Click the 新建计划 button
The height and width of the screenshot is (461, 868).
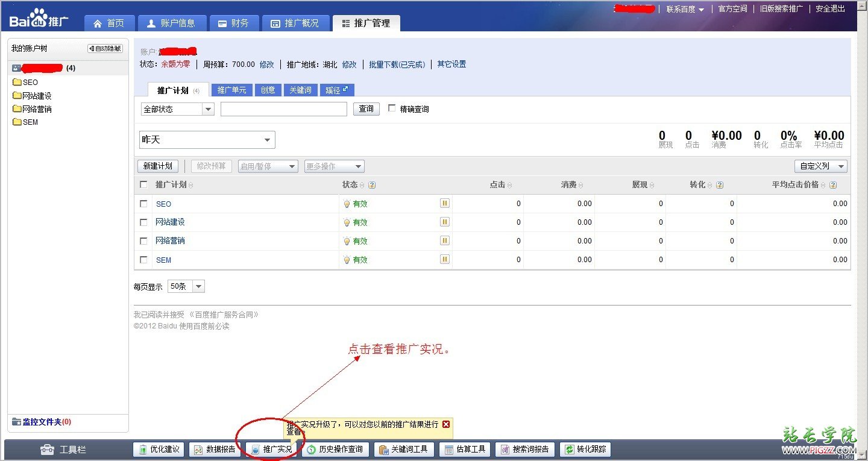pyautogui.click(x=158, y=166)
